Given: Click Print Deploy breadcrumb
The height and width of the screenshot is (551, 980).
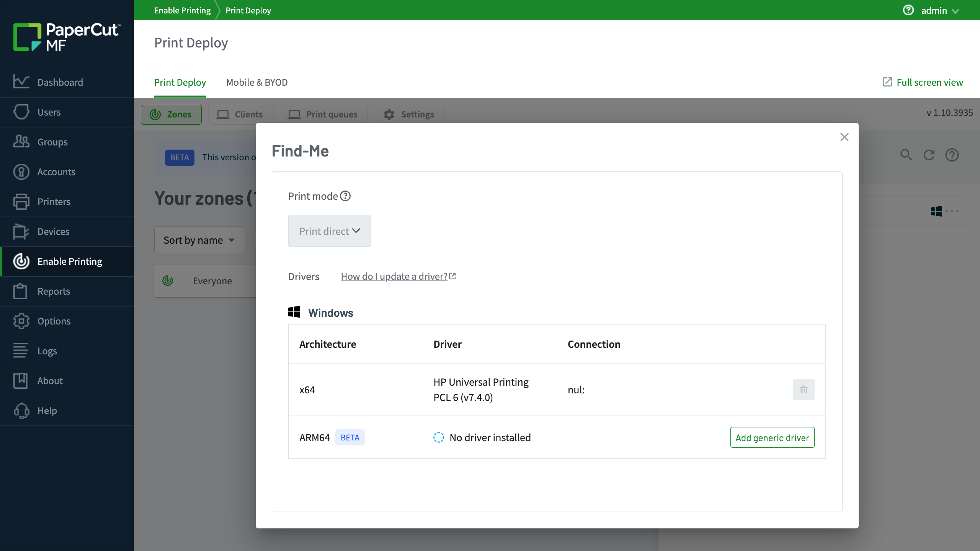Looking at the screenshot, I should tap(248, 10).
